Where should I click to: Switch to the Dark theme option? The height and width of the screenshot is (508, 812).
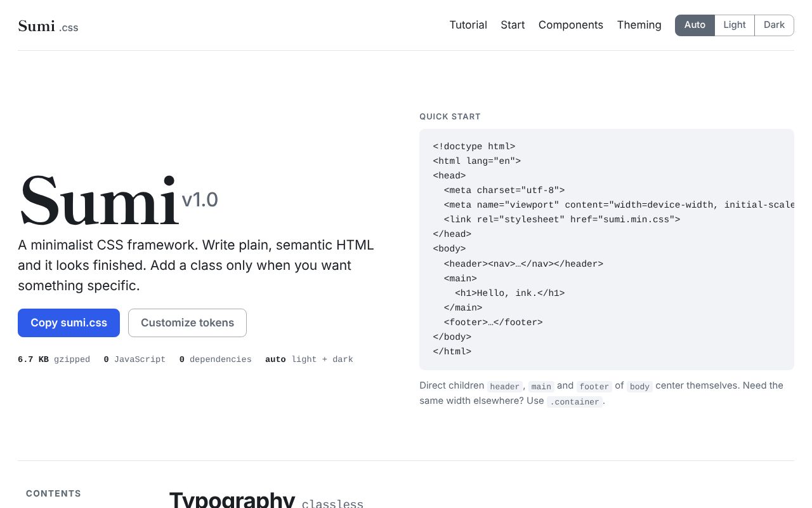[774, 25]
